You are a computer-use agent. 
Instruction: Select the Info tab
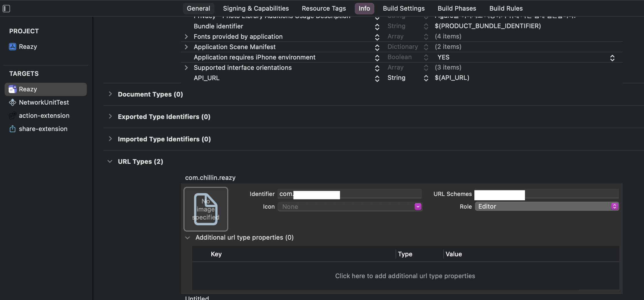click(x=364, y=8)
